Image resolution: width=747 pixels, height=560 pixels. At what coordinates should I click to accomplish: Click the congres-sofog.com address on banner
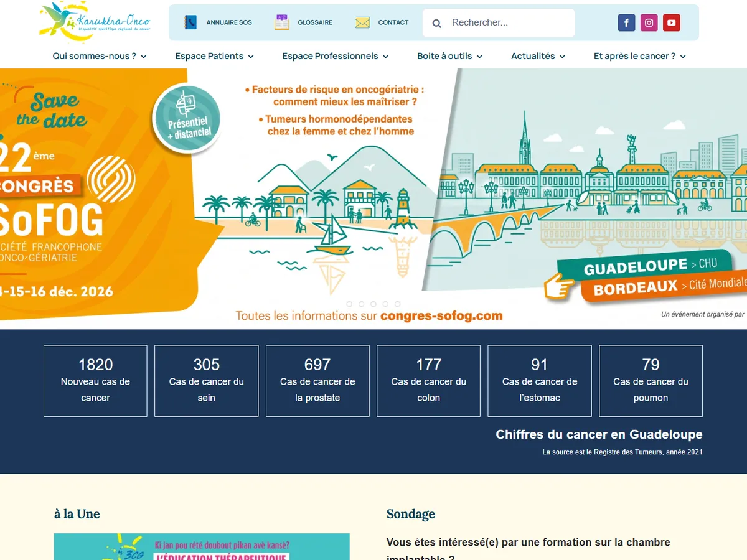(x=441, y=315)
